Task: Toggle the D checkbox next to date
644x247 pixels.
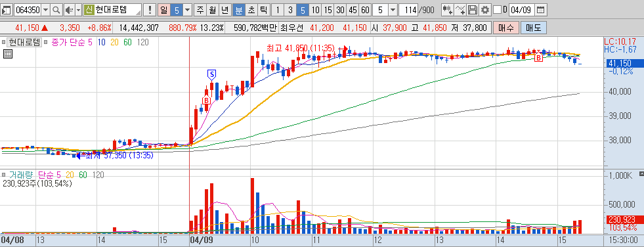Action: pyautogui.click(x=497, y=9)
